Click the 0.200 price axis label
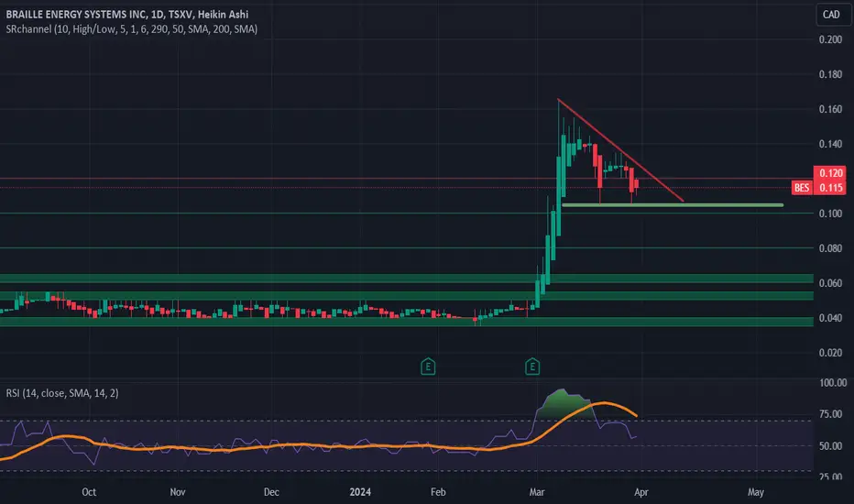 coord(830,39)
